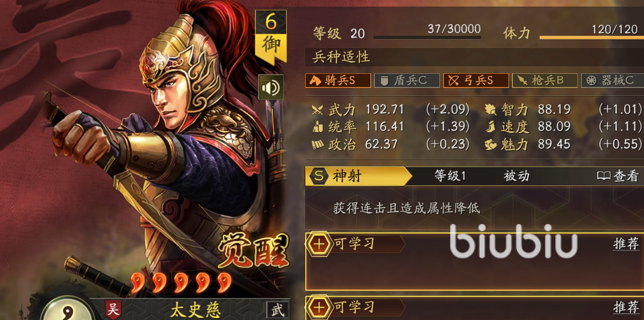Select the 盾兵C shield troop type
The width and height of the screenshot is (644, 320).
tap(407, 80)
